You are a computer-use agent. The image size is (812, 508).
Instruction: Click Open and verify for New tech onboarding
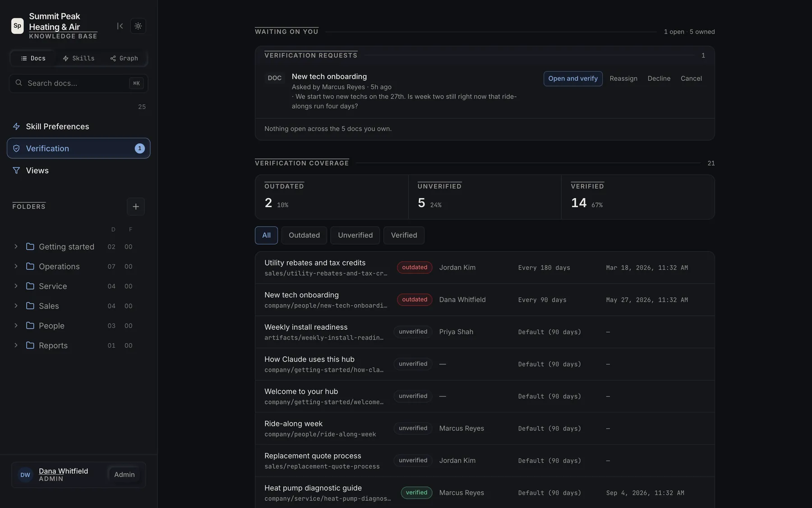573,79
